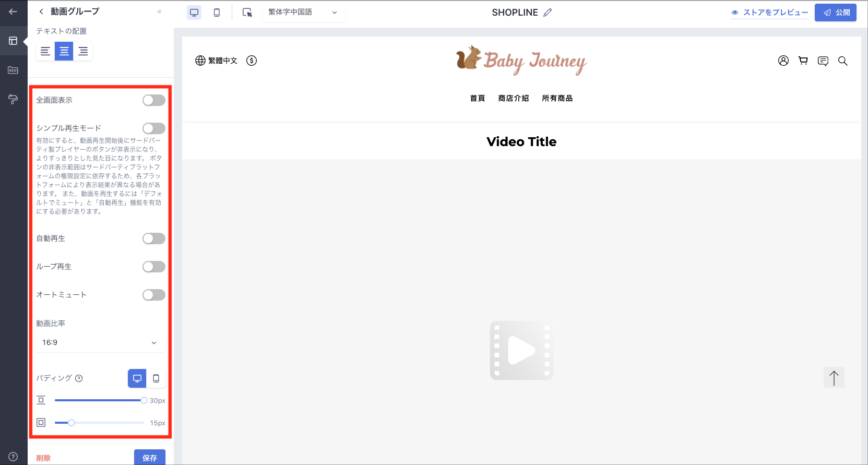Viewport: 868px width, 465px height.
Task: Click the 削除 delete link
Action: tap(43, 458)
